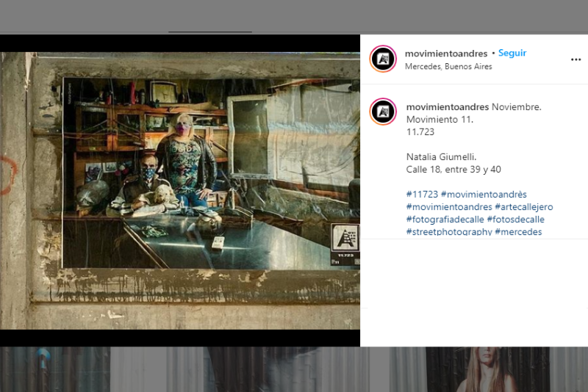
Task: Click the profile avatar in the post header
Action: (x=383, y=59)
